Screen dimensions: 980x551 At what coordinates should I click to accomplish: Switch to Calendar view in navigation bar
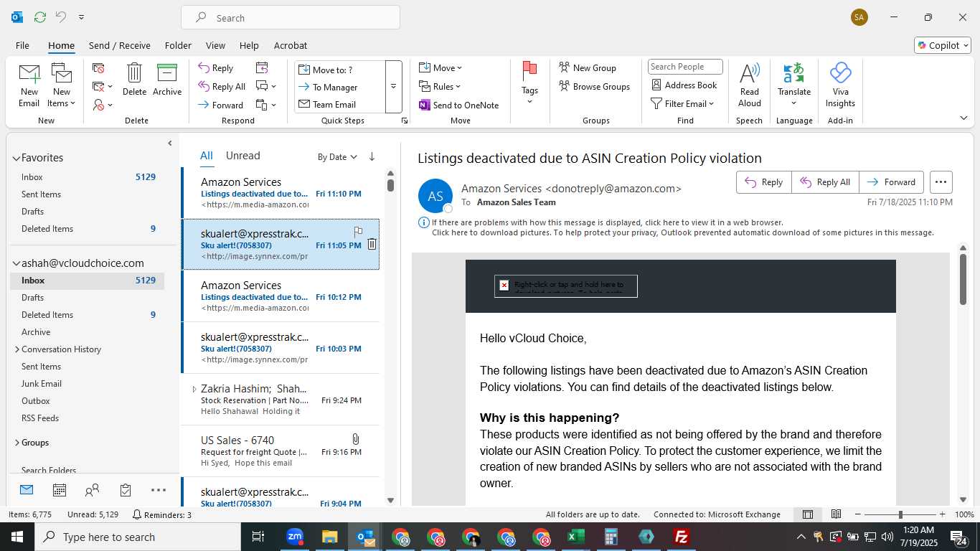coord(60,490)
